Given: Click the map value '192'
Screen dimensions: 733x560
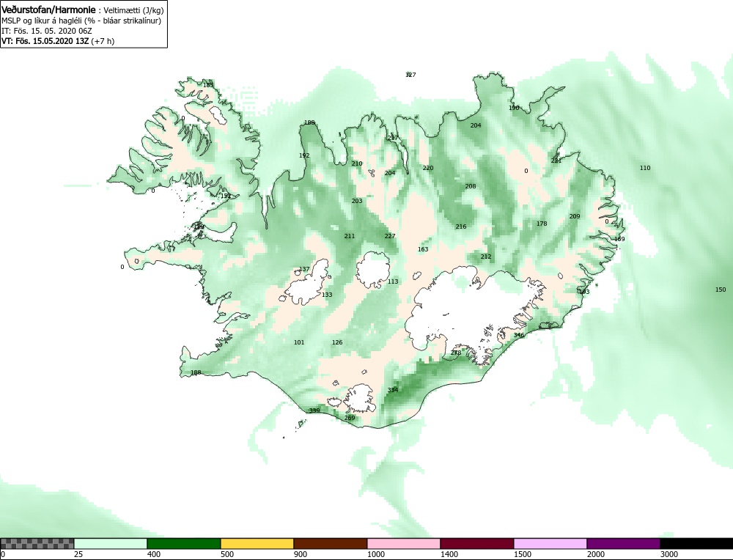Looking at the screenshot, I should (304, 155).
